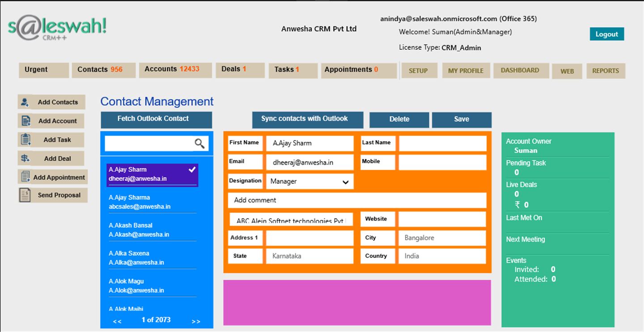Viewport: 644px width, 332px height.
Task: Click Fetch Outlook Contact button
Action: coord(156,119)
